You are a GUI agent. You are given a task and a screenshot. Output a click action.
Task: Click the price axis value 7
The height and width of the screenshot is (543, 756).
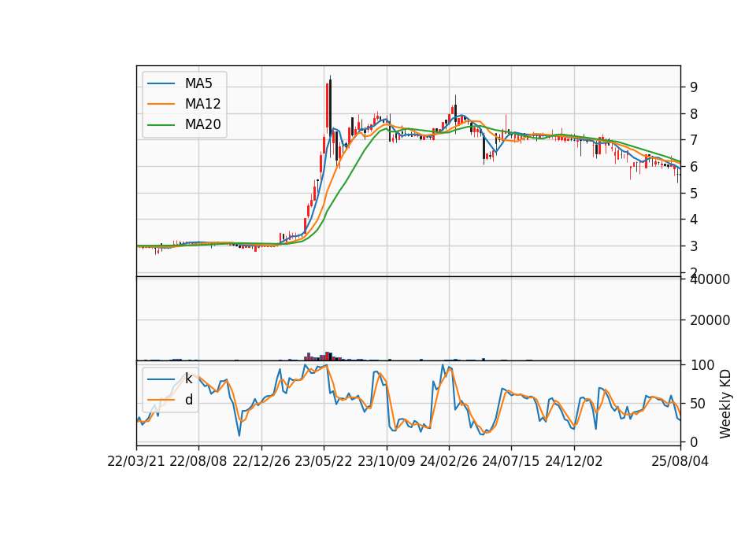pos(694,140)
